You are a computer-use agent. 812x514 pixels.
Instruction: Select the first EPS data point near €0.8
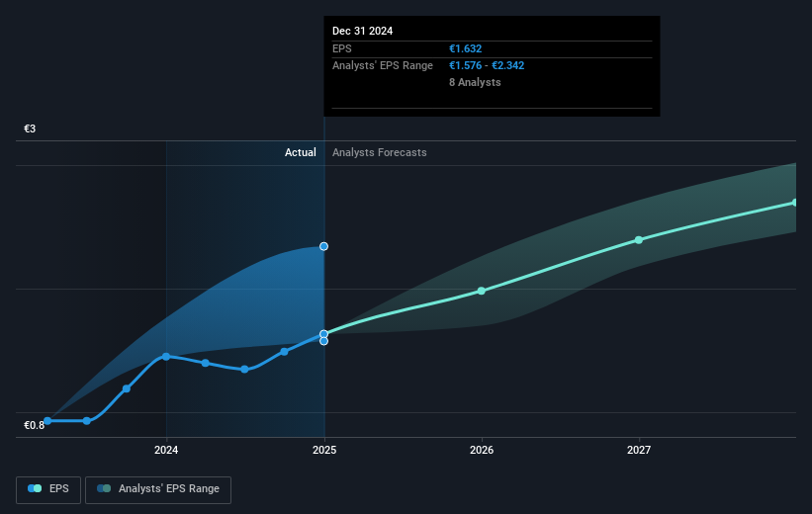point(47,421)
